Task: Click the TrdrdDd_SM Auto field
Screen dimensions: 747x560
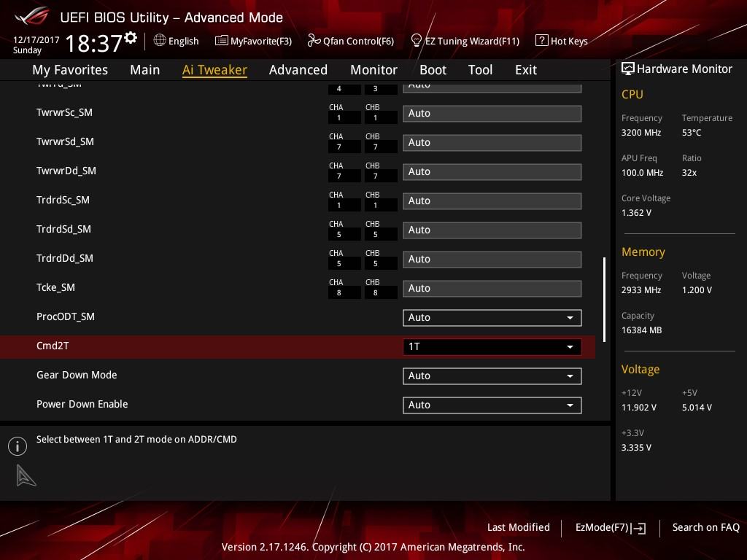Action: pos(492,259)
